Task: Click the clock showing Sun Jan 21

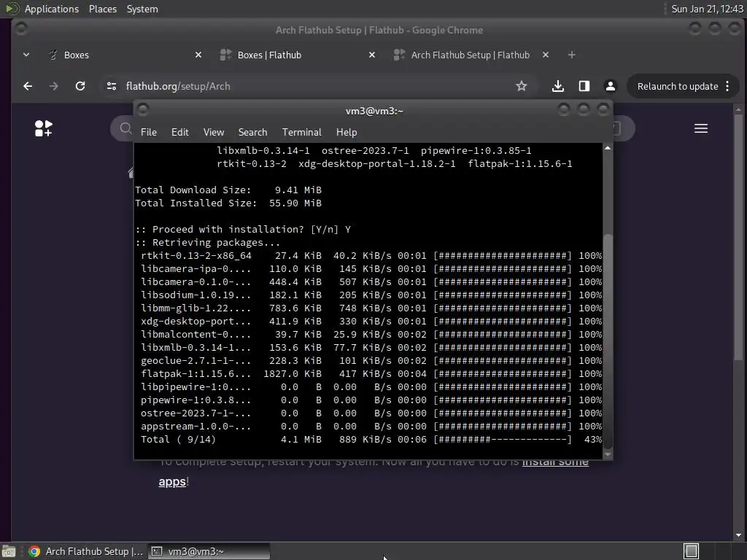Action: pos(707,9)
